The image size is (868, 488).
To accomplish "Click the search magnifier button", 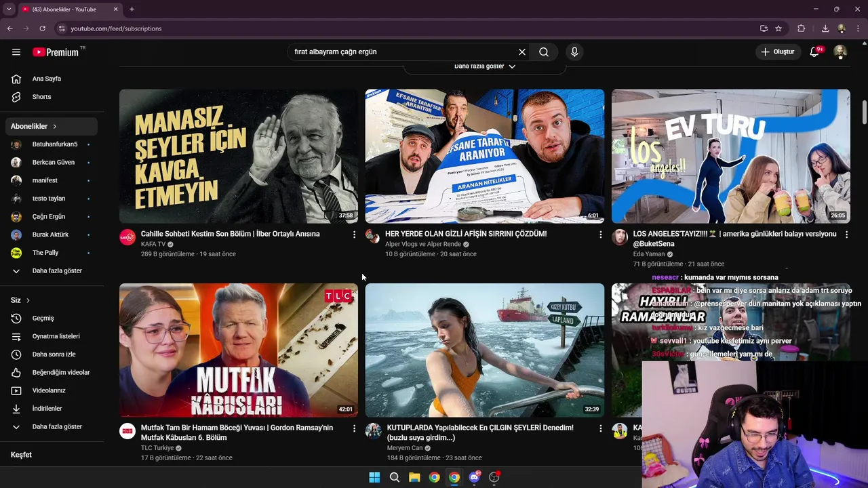I will click(544, 52).
